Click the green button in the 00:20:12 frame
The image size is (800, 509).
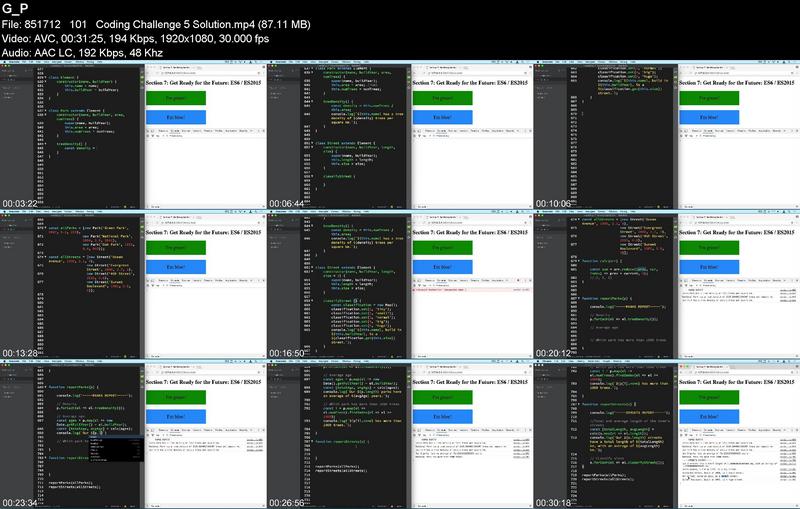tap(709, 248)
